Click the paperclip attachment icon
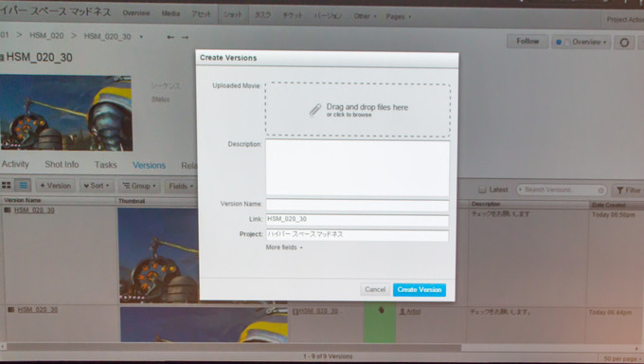 [315, 110]
